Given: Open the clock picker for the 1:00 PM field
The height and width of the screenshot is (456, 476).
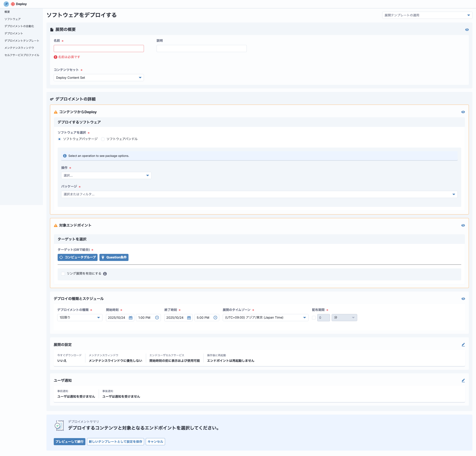Looking at the screenshot, I should click(x=157, y=317).
